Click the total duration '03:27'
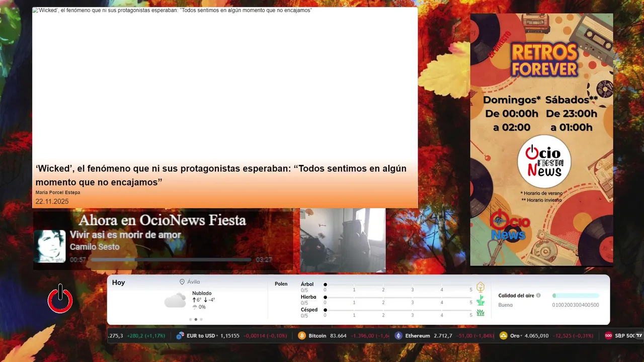Viewport: 644px width, 362px height. pos(264,260)
